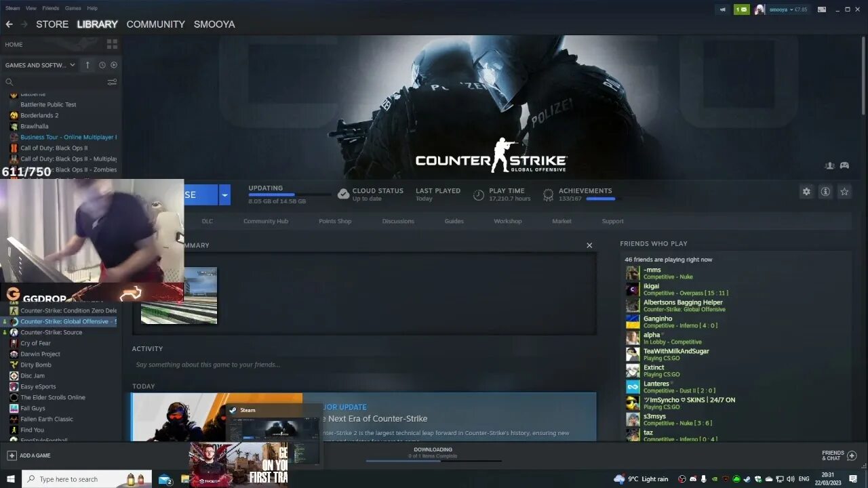Open the Guides link
868x488 pixels.
(454, 221)
